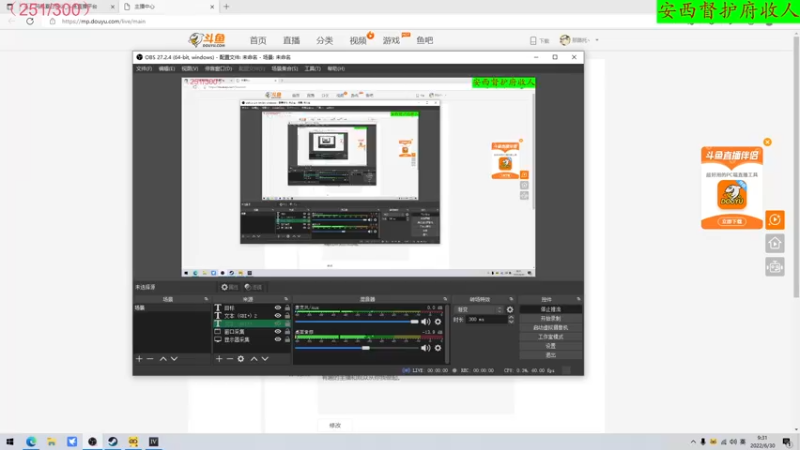Click the 停止推流 button in OBS controls
This screenshot has height=450, width=800.
(x=551, y=309)
